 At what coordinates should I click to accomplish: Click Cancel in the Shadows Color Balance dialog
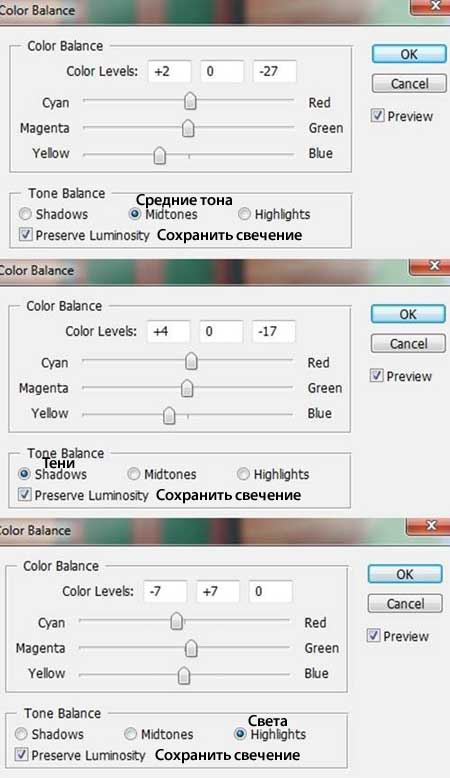[408, 344]
